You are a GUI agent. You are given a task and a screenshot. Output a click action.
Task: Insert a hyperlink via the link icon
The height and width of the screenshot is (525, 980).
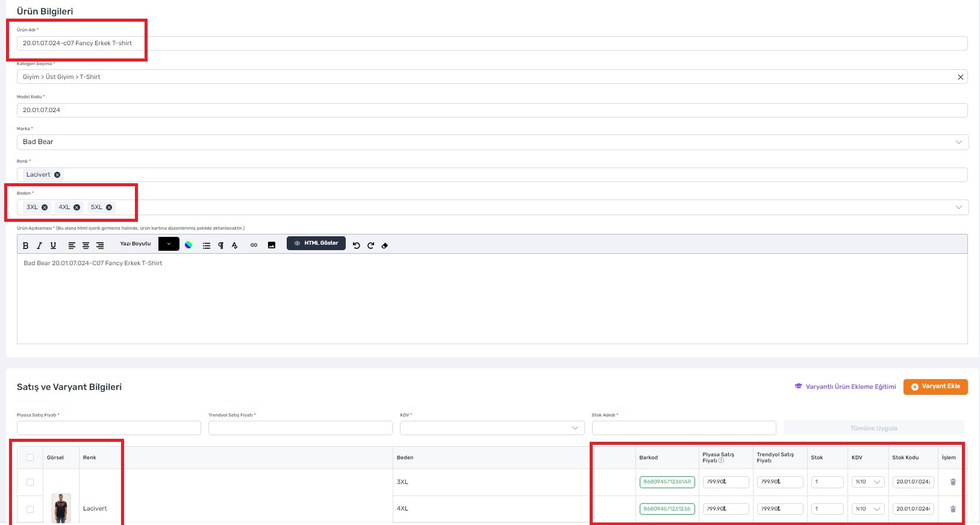click(254, 245)
